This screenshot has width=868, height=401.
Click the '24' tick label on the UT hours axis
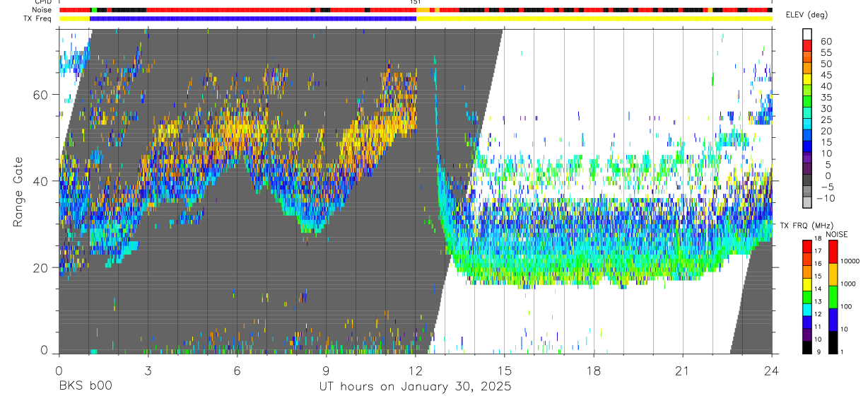pos(772,370)
